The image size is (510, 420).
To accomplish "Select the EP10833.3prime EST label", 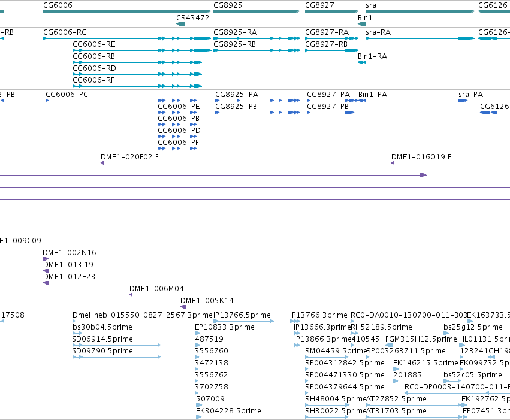I will pos(225,327).
